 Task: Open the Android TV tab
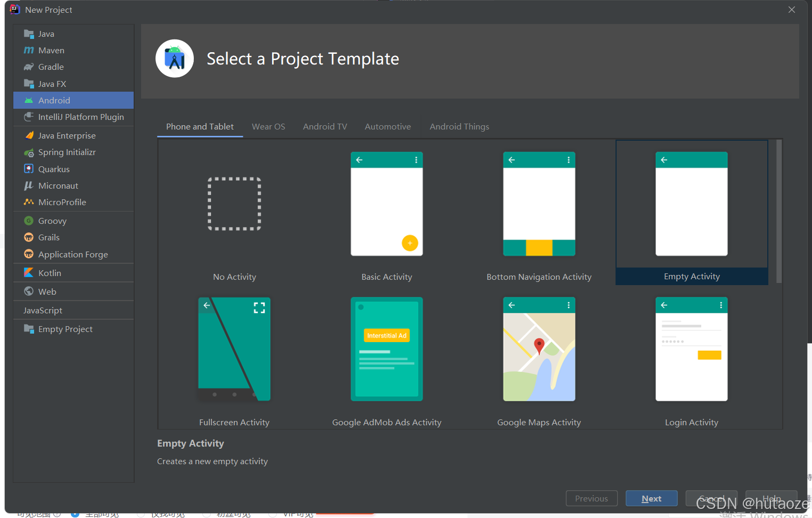coord(325,127)
